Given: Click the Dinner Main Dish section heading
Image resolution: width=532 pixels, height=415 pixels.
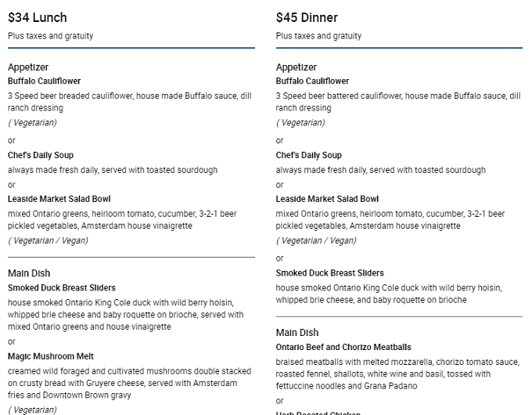Looking at the screenshot, I should [x=297, y=333].
